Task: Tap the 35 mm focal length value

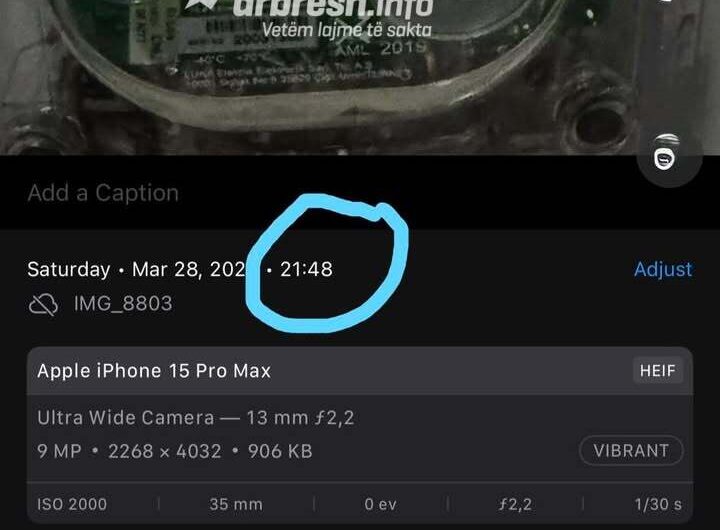Action: pos(236,504)
